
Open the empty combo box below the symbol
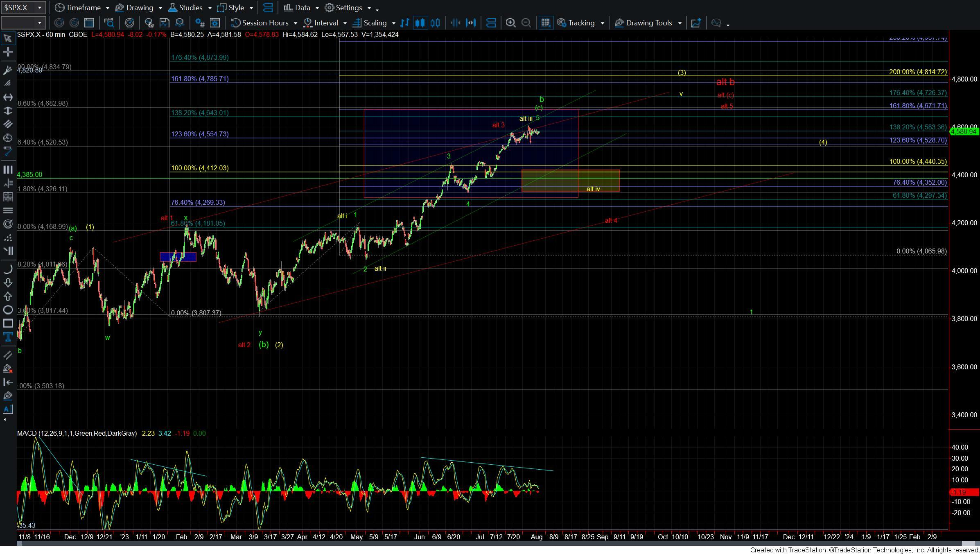(23, 23)
